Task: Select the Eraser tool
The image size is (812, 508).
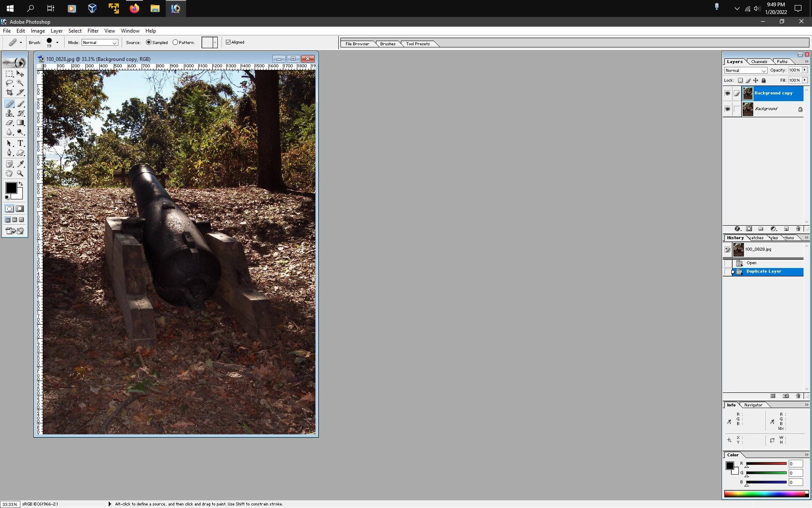Action: pyautogui.click(x=9, y=123)
